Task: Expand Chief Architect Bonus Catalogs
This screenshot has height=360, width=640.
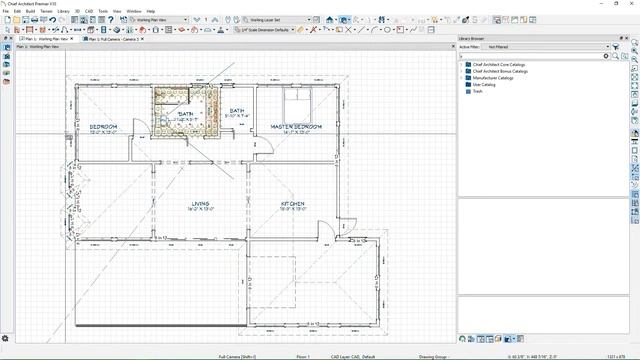Action: click(462, 71)
